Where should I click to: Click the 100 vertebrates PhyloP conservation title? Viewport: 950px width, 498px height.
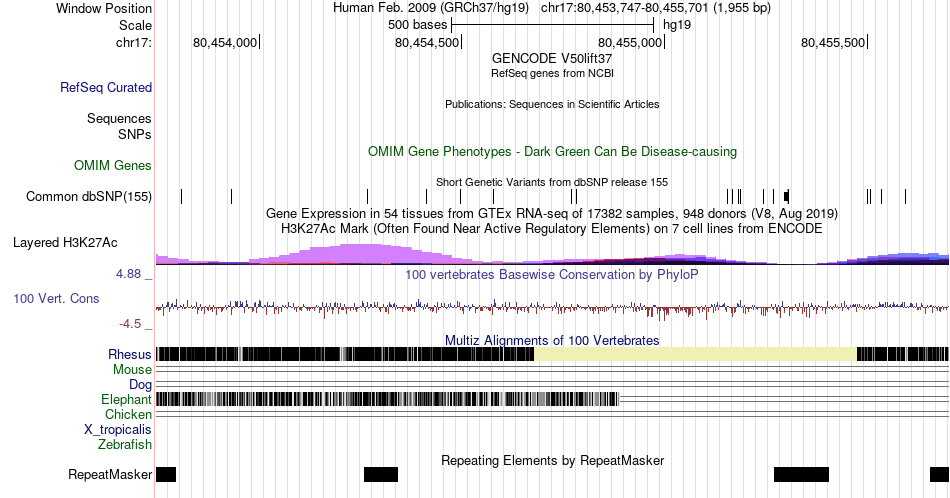(x=552, y=274)
